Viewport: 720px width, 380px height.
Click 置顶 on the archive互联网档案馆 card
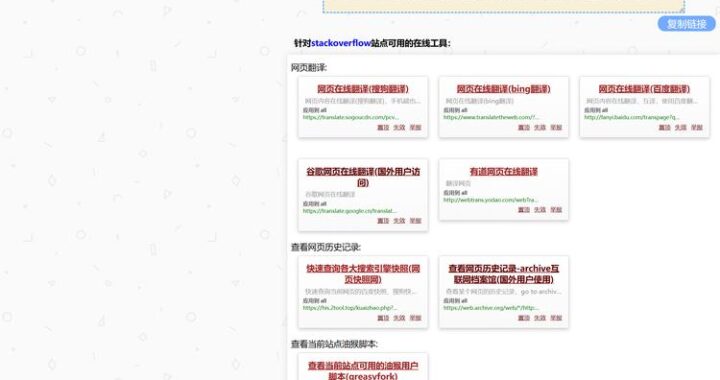click(x=523, y=318)
